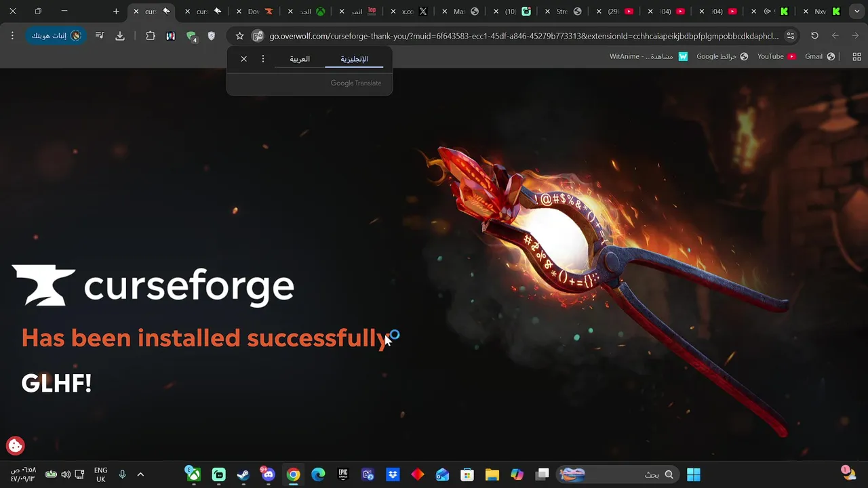Open the volume tray icon
Viewport: 868px width, 488px height.
click(66, 474)
